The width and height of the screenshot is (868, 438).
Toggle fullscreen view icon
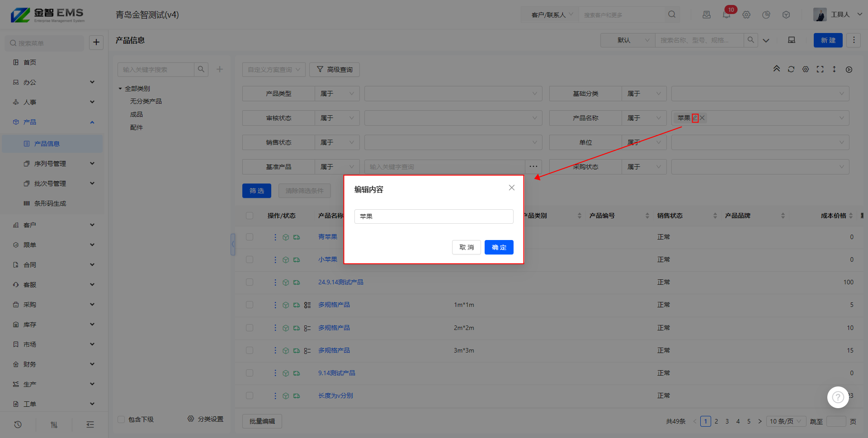pyautogui.click(x=820, y=69)
